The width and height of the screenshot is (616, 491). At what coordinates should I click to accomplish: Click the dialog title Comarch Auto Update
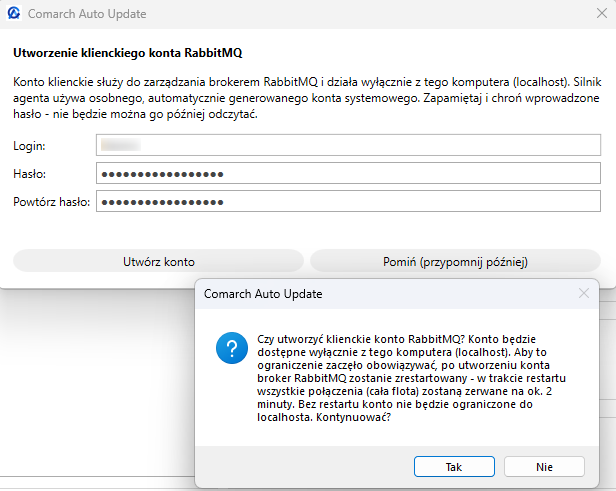[x=263, y=294]
